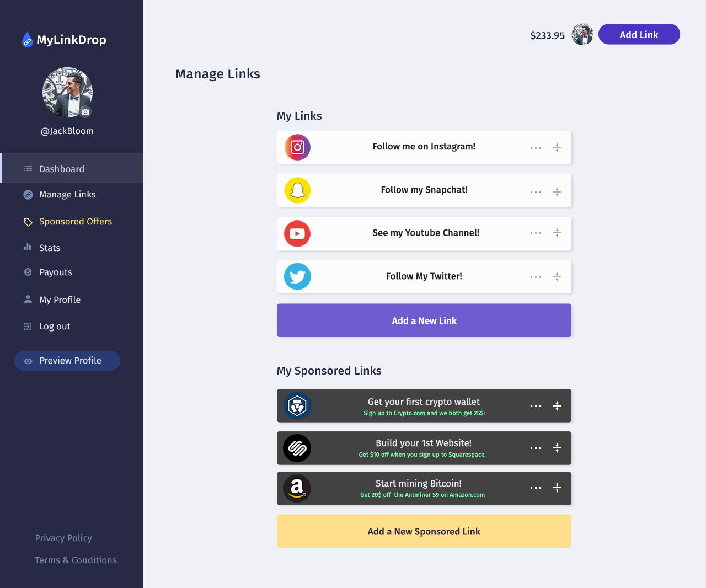Click the Twitter bird icon
Image resolution: width=706 pixels, height=588 pixels.
tap(297, 276)
